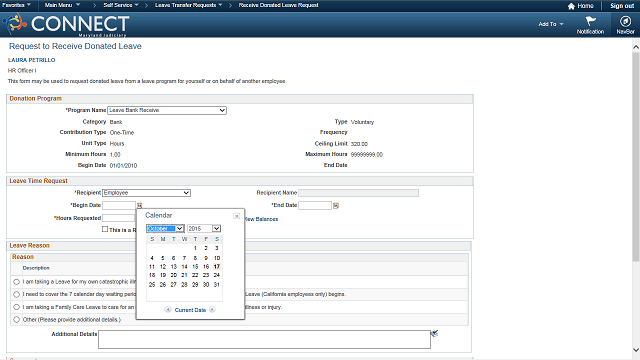Click the Description column header
This screenshot has height=360, width=640.
[x=36, y=268]
